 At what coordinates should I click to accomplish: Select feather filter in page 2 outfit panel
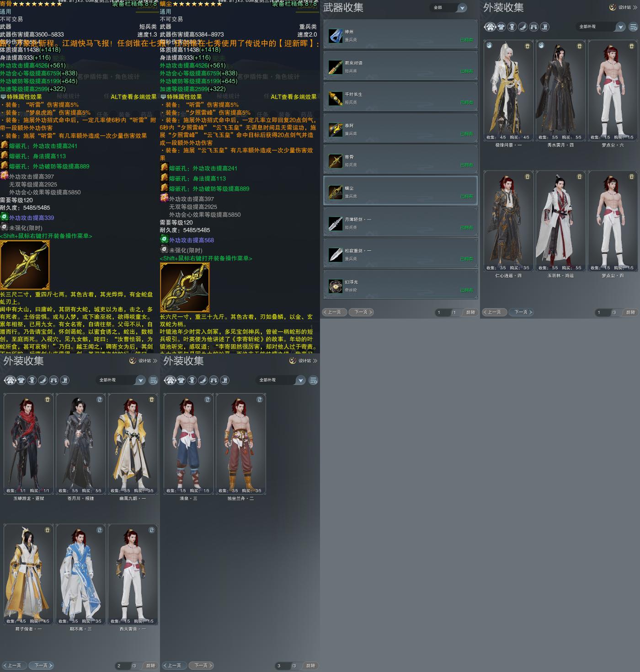[43, 380]
